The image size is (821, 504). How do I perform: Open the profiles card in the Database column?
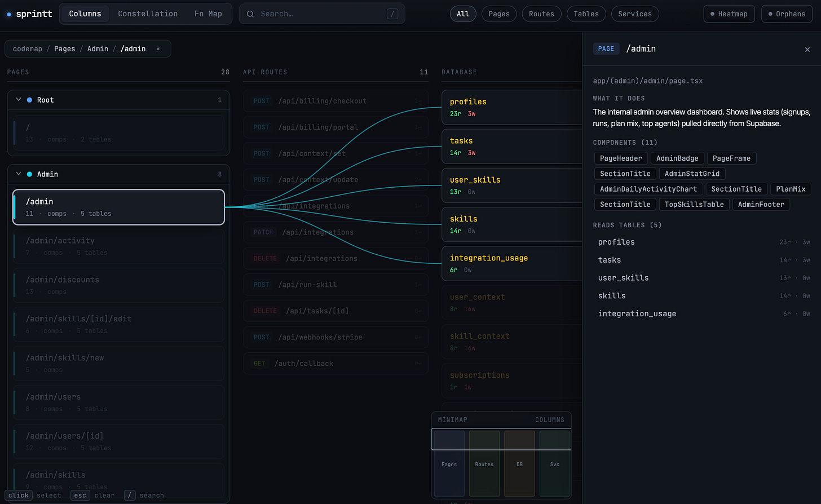coord(512,107)
